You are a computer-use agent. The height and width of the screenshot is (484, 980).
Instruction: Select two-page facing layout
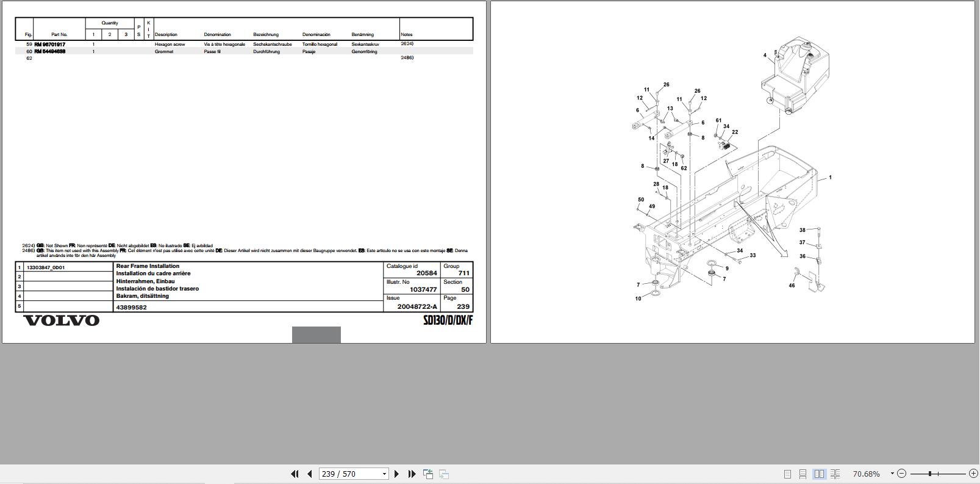point(819,474)
